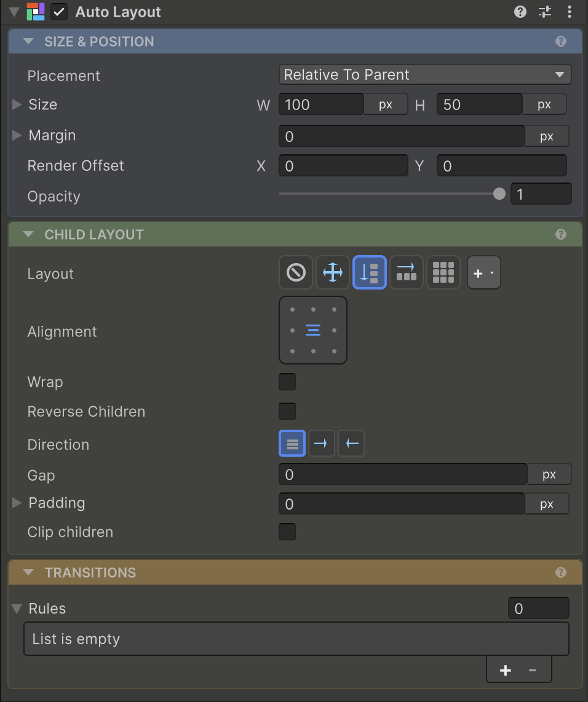Click the Padding value field
Screen dimensions: 588x702
tap(402, 503)
